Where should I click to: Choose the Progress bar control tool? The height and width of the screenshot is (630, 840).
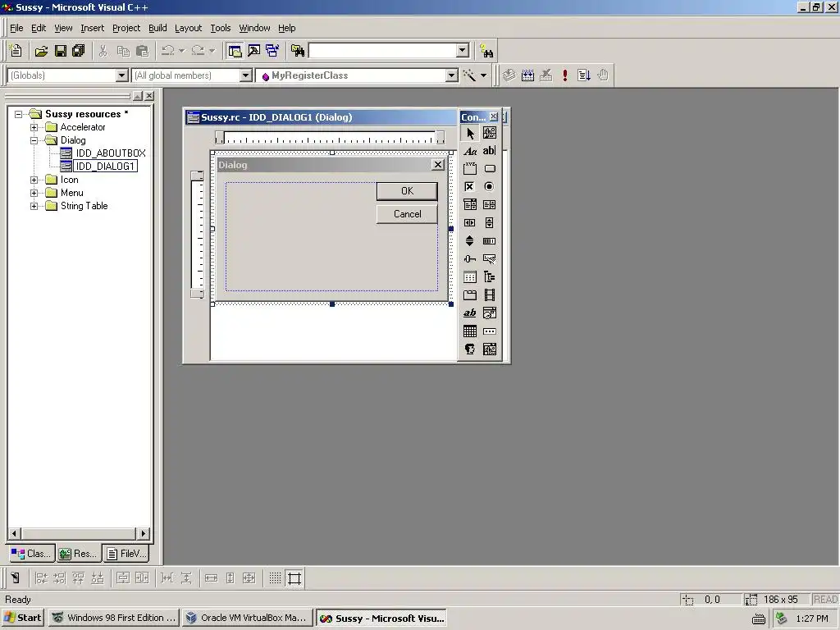click(490, 241)
